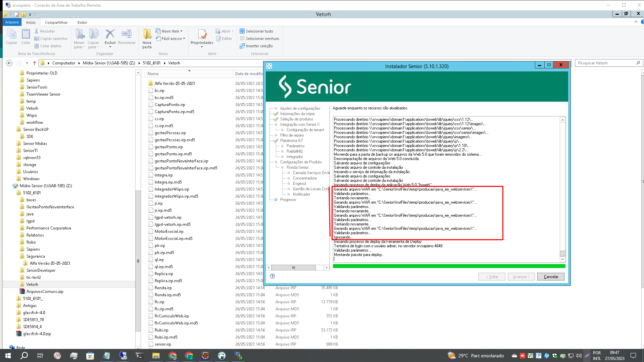Click Colar atalho in the ribbon
Screen dimensions: 644x362
click(x=48, y=46)
